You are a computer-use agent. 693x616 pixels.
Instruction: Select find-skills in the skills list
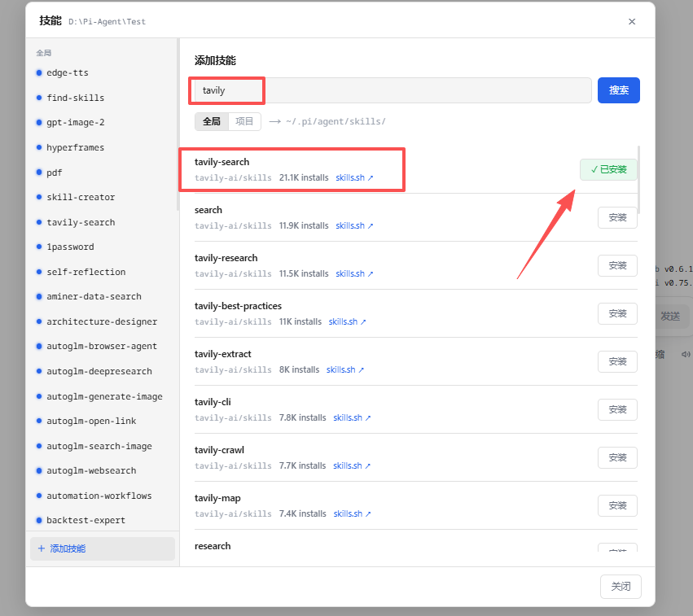click(x=76, y=98)
